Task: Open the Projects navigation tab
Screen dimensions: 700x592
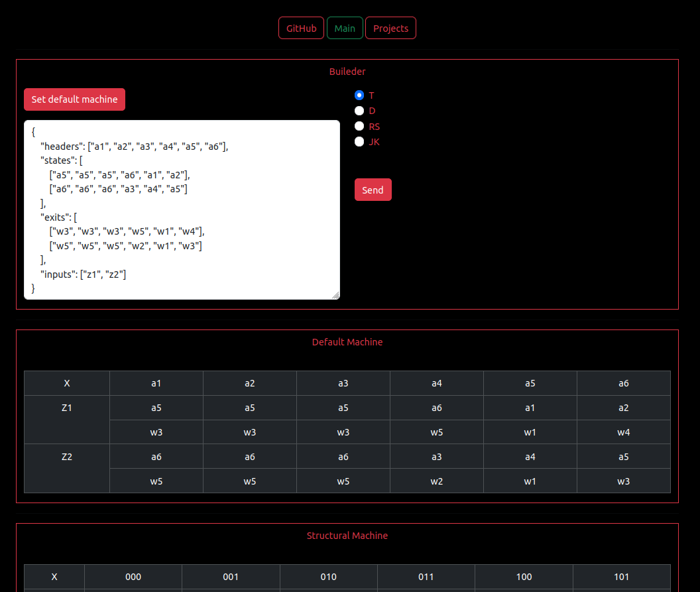Action: point(390,29)
